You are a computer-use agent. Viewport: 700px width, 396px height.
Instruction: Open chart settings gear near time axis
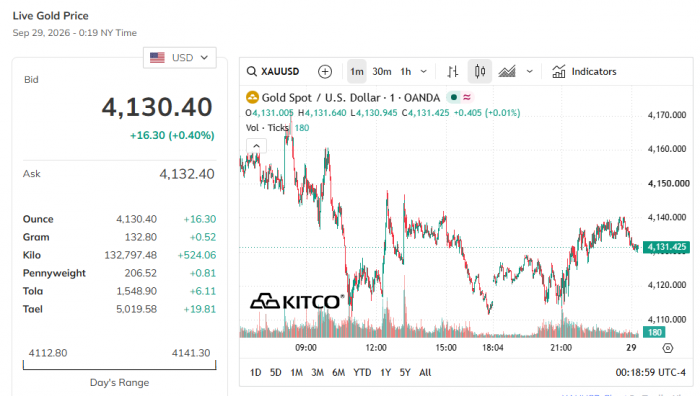(667, 348)
